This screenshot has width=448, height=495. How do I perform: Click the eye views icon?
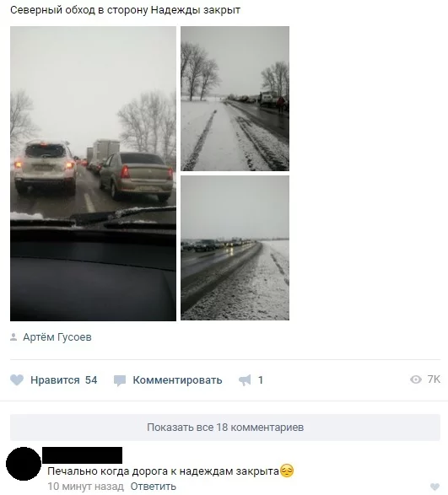416,379
